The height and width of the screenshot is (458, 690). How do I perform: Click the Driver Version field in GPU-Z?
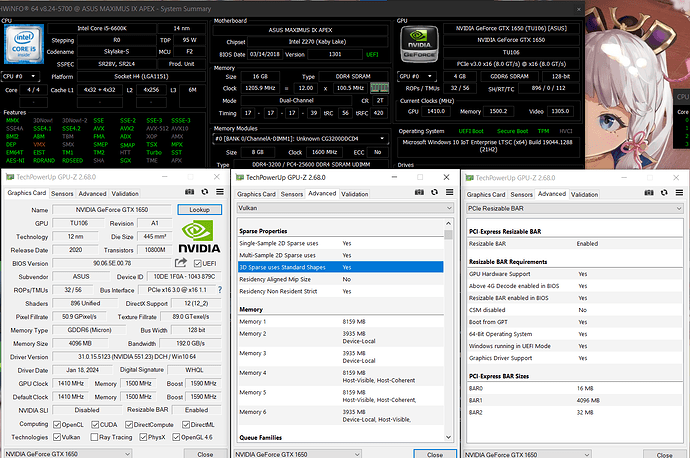pyautogui.click(x=137, y=357)
